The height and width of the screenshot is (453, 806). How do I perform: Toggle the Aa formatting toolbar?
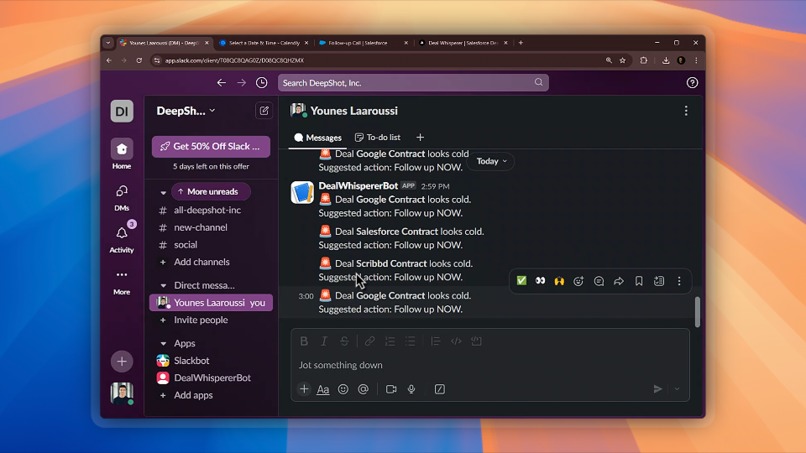point(323,389)
